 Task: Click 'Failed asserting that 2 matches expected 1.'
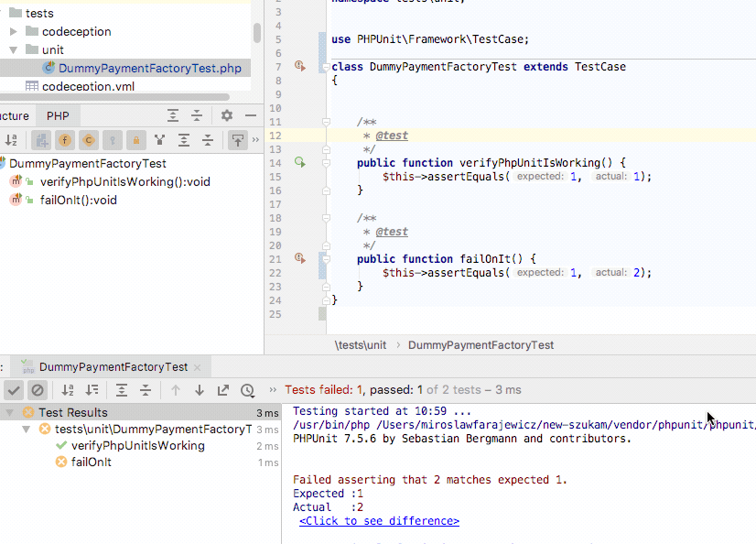(430, 480)
